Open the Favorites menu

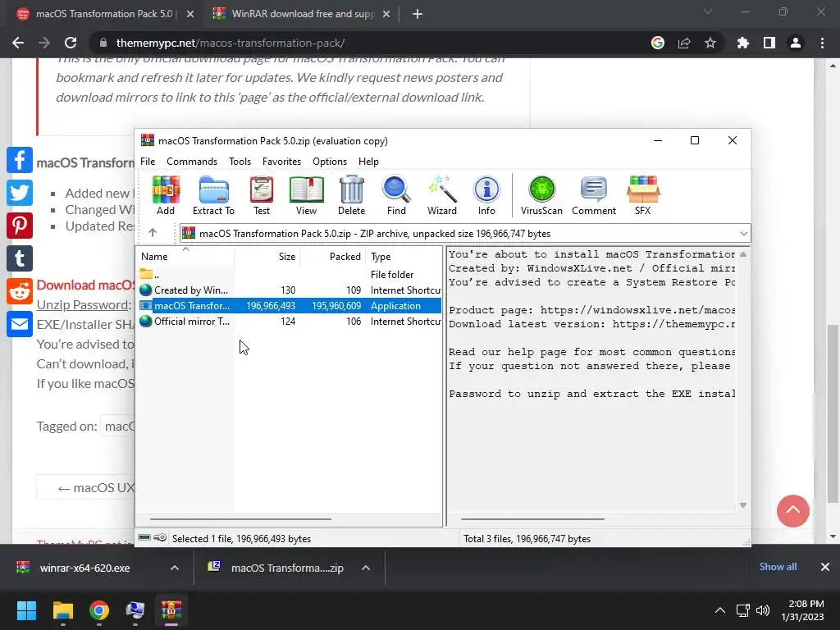click(x=282, y=162)
